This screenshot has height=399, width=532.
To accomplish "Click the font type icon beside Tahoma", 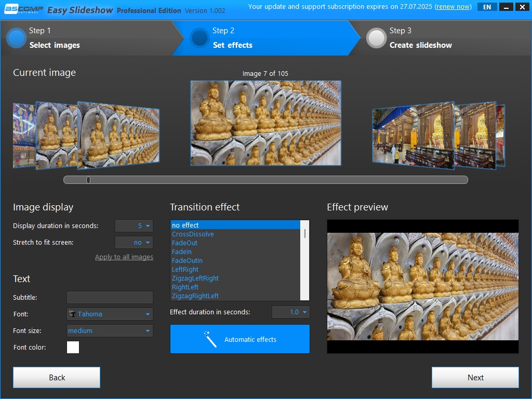I will click(x=72, y=314).
